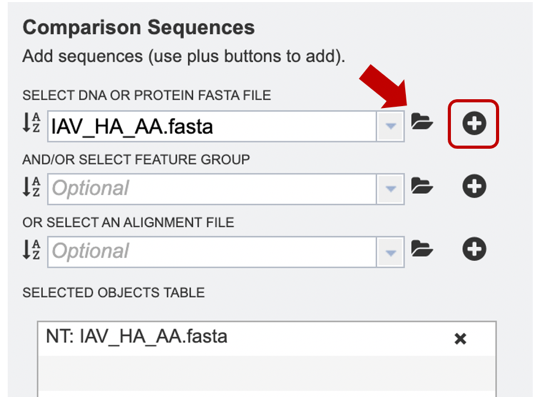Remove NT: IAV_HA_AA.fasta from selected table
Viewport: 533px width, 397px height.
coord(460,339)
